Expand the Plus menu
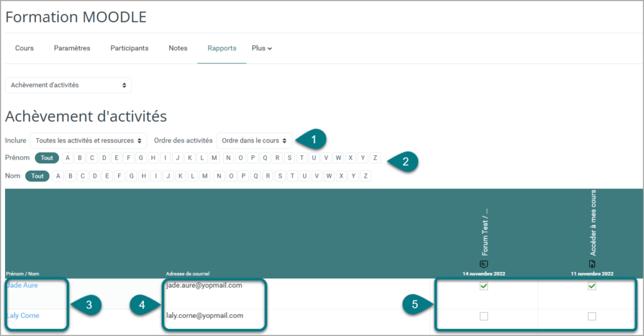 (x=262, y=48)
